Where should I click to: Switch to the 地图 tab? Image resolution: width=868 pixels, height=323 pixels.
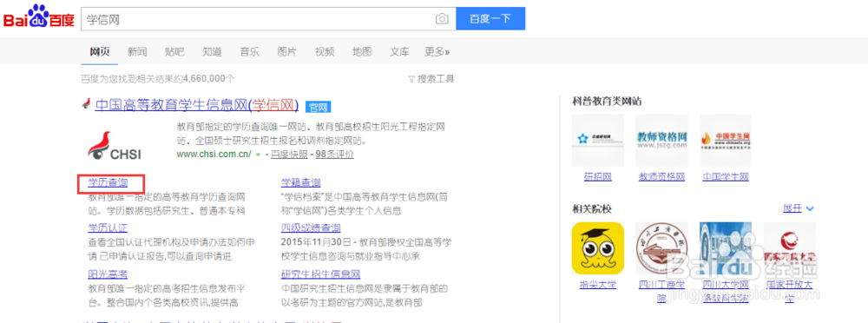(x=362, y=52)
